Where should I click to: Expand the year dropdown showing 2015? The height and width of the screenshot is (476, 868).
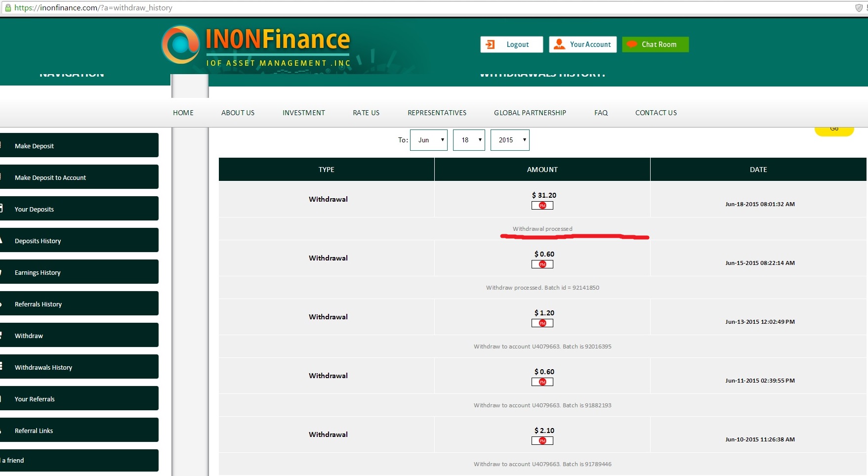(510, 140)
